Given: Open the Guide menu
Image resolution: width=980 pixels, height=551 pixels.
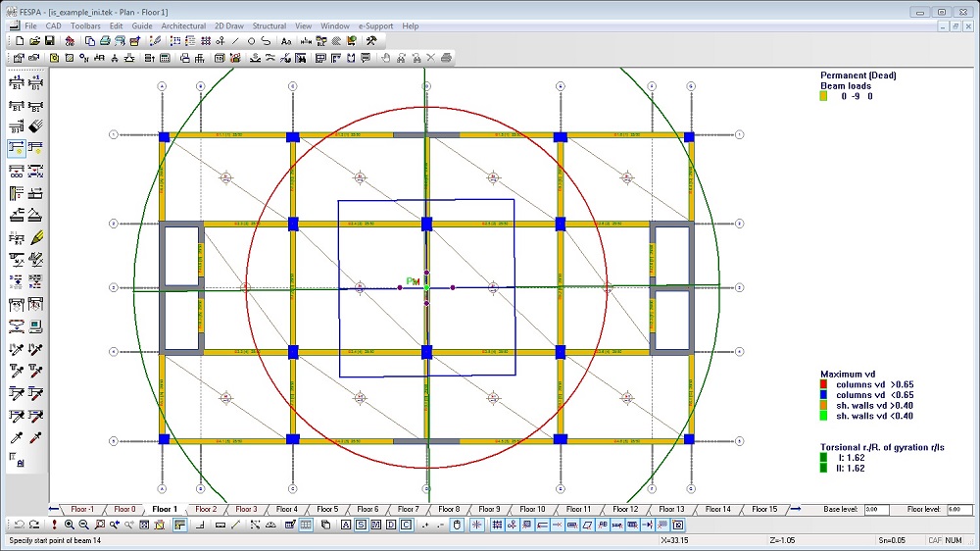Looking at the screenshot, I should 142,26.
